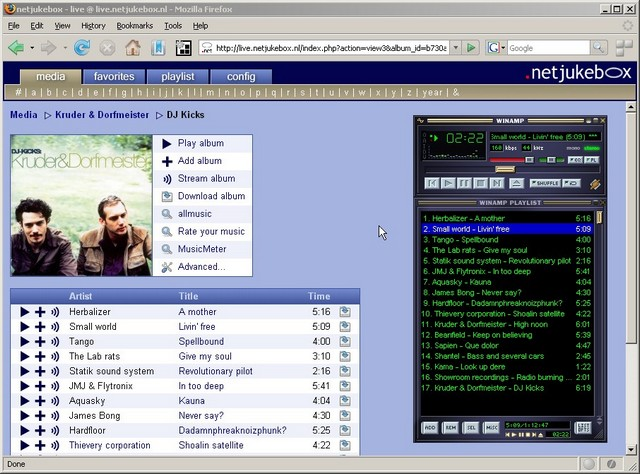Click Winamp stop button

[480, 183]
